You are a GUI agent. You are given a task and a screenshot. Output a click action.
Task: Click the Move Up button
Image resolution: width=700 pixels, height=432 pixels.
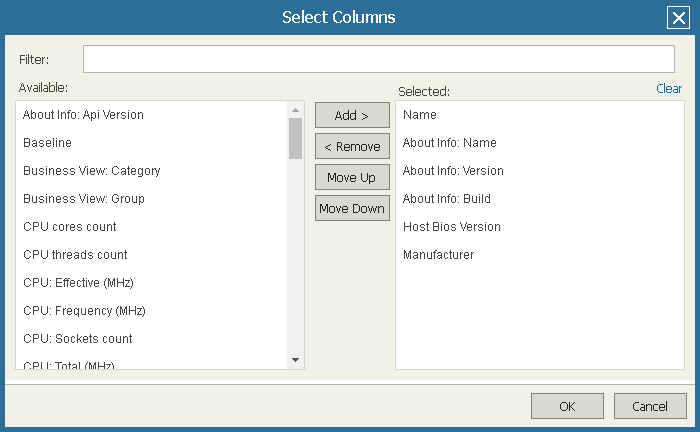click(352, 177)
